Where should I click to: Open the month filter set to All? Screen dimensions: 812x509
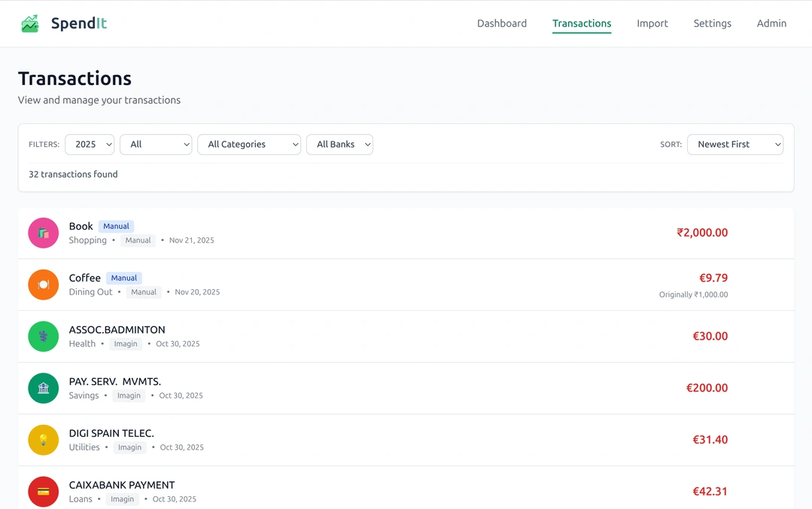[x=156, y=145]
